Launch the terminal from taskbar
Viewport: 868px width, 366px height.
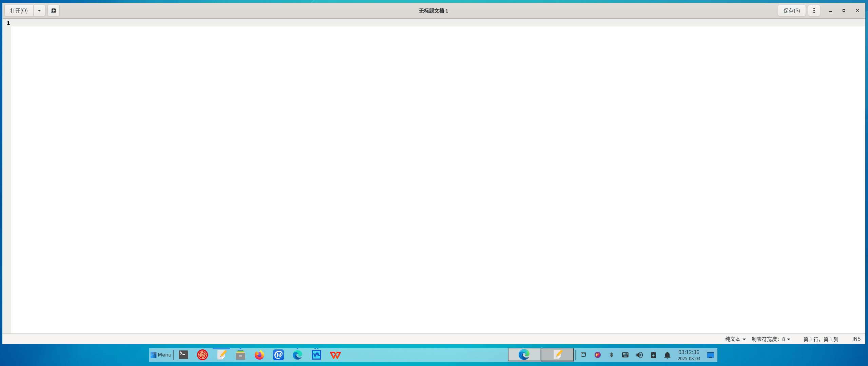click(x=184, y=355)
